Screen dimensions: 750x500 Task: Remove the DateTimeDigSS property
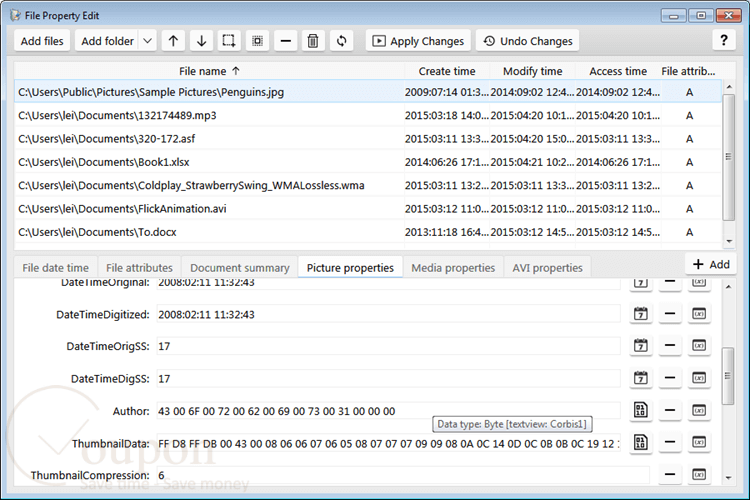pos(670,378)
